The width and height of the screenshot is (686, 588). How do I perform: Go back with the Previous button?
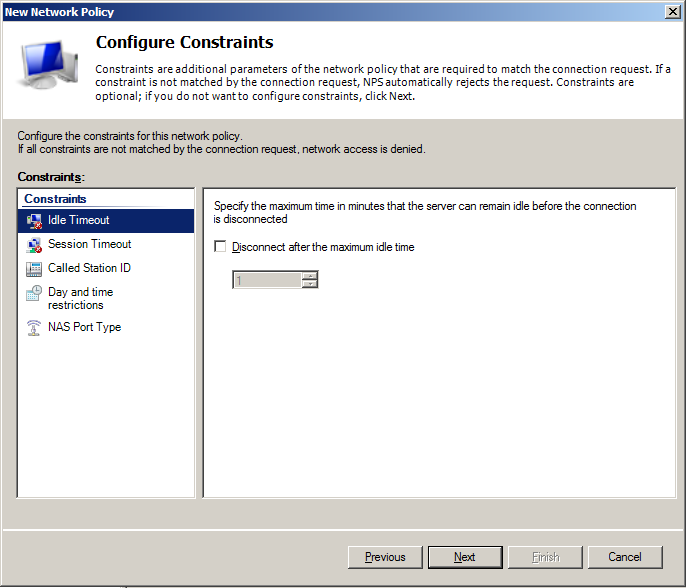click(385, 557)
